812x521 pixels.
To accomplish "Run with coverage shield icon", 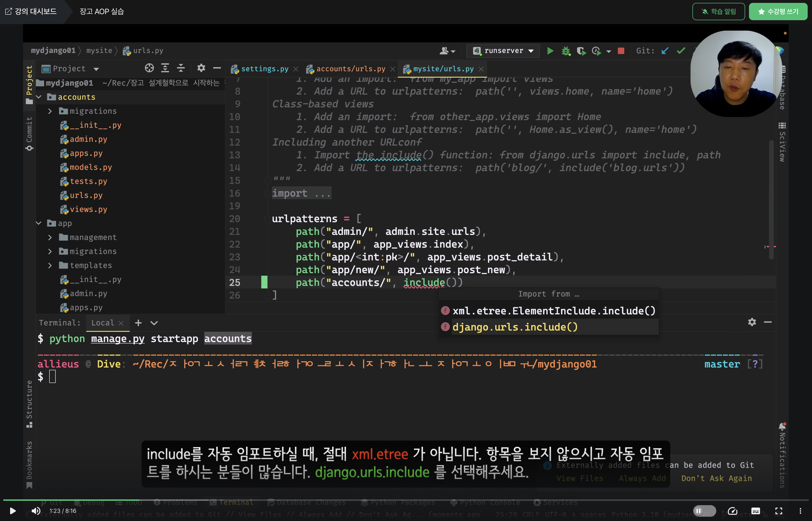I will (x=581, y=51).
